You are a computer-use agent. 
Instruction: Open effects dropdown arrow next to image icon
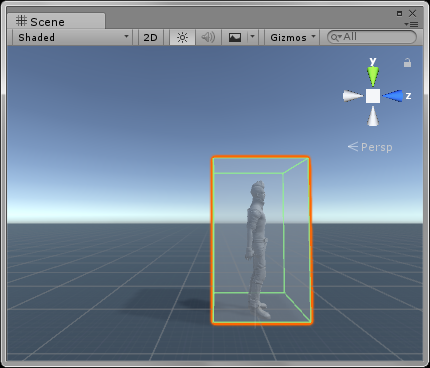pyautogui.click(x=252, y=37)
